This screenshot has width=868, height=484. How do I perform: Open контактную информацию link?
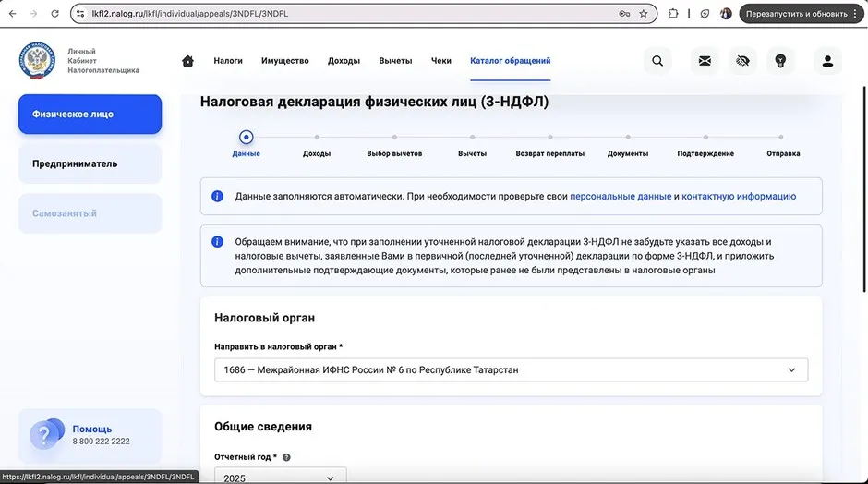[739, 196]
